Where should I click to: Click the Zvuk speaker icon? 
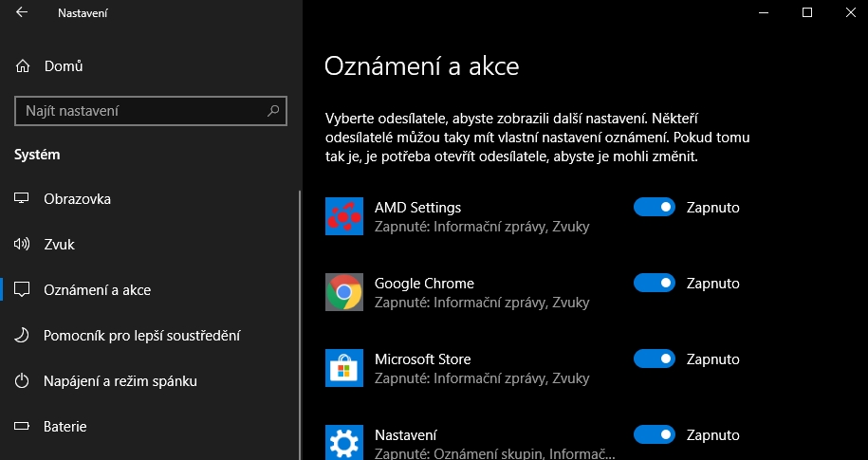tap(23, 245)
